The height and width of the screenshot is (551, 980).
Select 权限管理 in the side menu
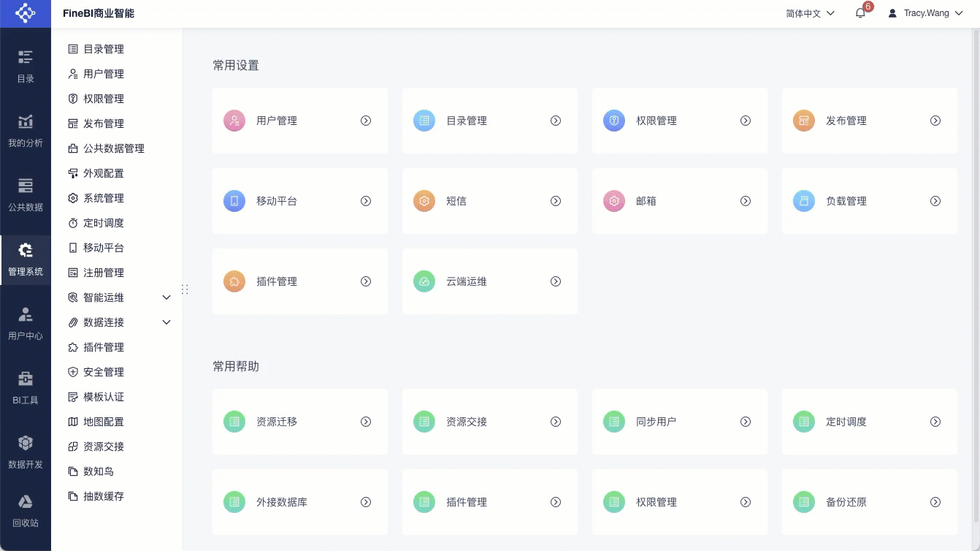(x=103, y=99)
